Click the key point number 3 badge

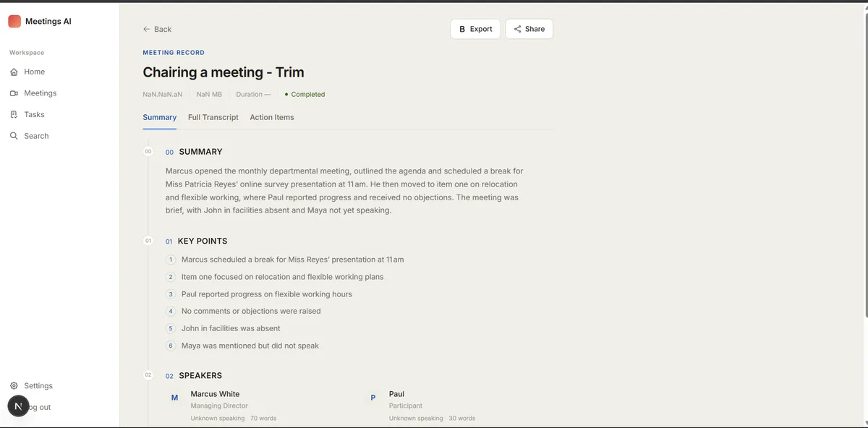(171, 294)
